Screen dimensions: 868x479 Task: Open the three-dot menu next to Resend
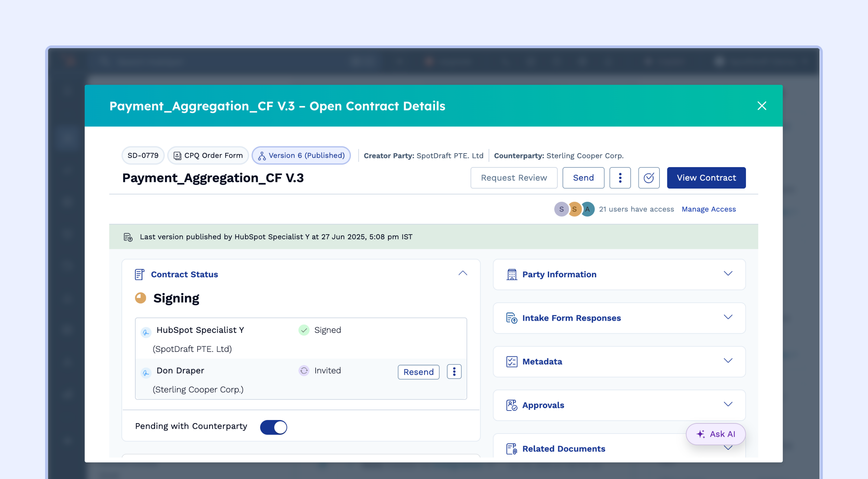(454, 372)
